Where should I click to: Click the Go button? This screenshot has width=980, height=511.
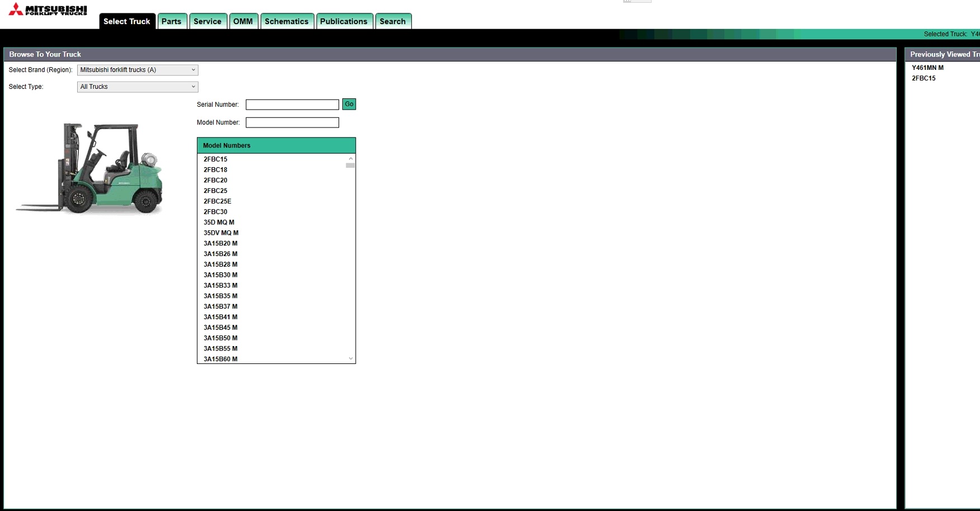[x=349, y=104]
